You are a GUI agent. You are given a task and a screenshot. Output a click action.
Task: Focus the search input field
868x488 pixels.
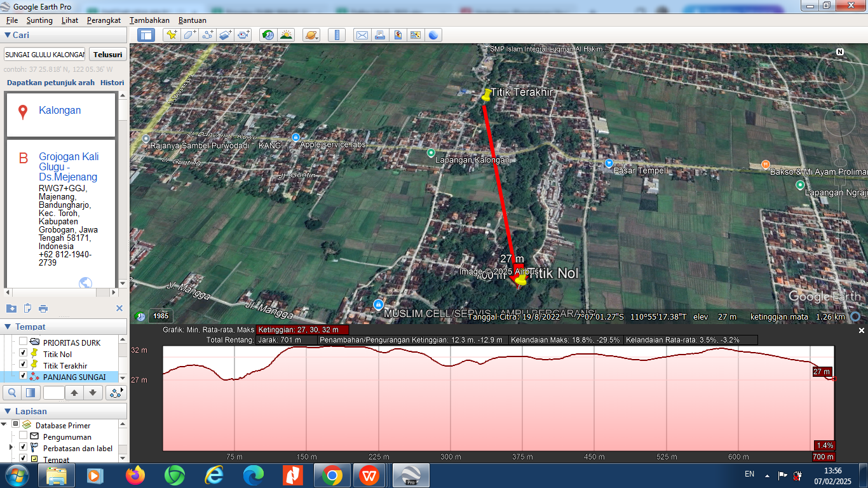pyautogui.click(x=44, y=55)
